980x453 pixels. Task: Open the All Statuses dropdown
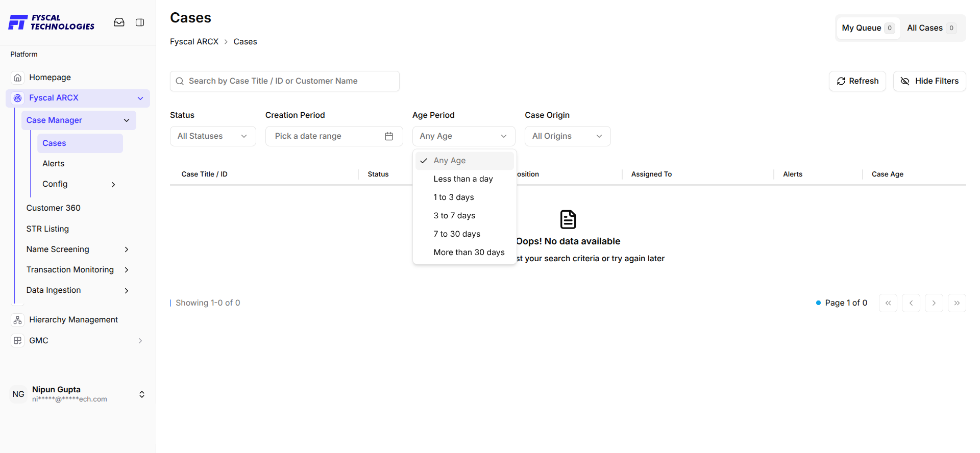coord(213,136)
